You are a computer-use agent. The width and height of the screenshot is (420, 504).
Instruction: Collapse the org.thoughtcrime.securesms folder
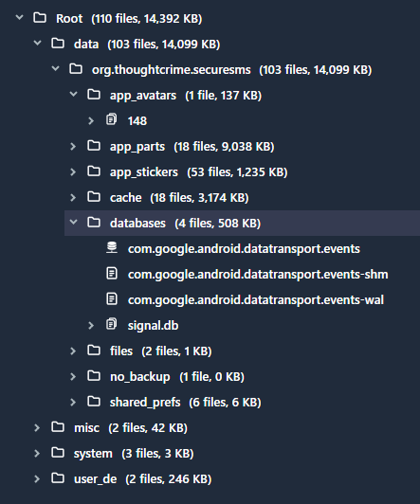coord(55,69)
